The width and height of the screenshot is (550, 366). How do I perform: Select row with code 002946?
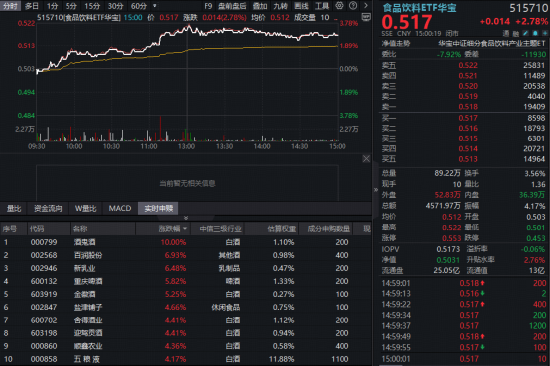point(185,268)
